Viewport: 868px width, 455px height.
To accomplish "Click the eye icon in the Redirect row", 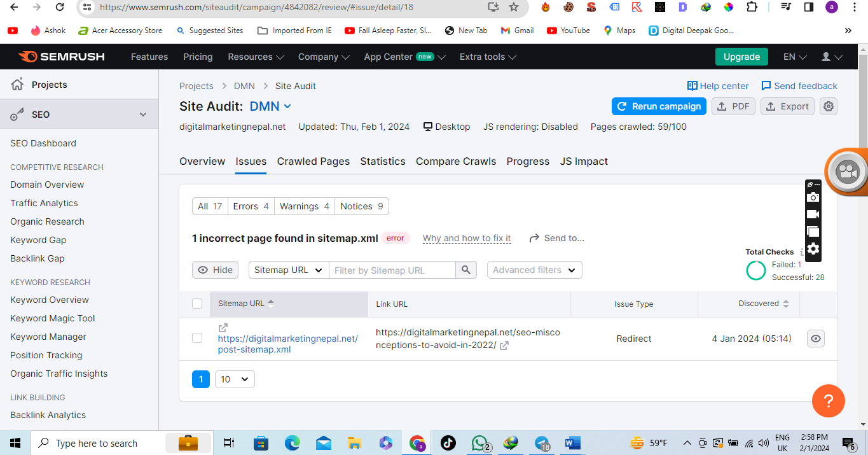I will [816, 339].
